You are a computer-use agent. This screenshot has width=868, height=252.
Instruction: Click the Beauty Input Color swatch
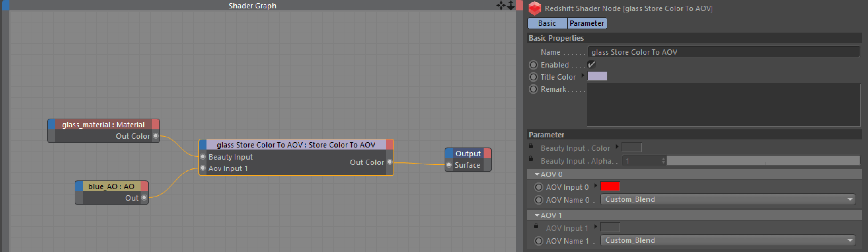click(x=632, y=148)
